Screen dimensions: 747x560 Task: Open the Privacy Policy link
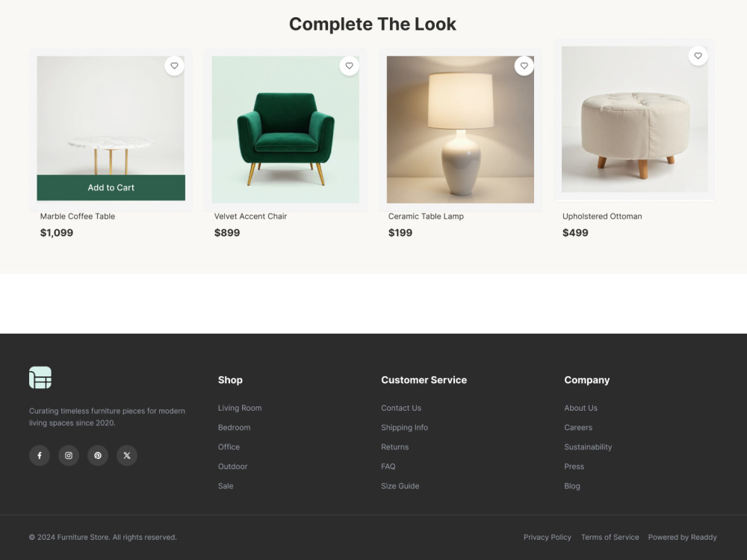pyautogui.click(x=548, y=537)
